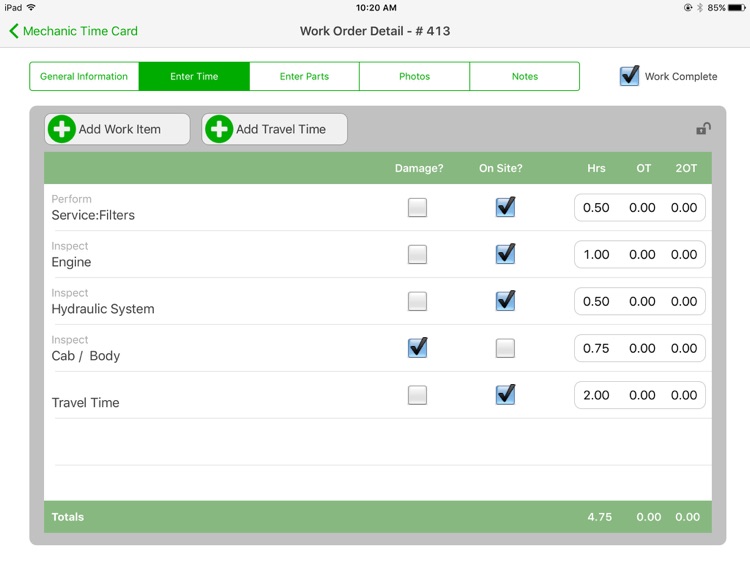750x563 pixels.
Task: Tap the unlock padlock icon
Action: point(703,128)
